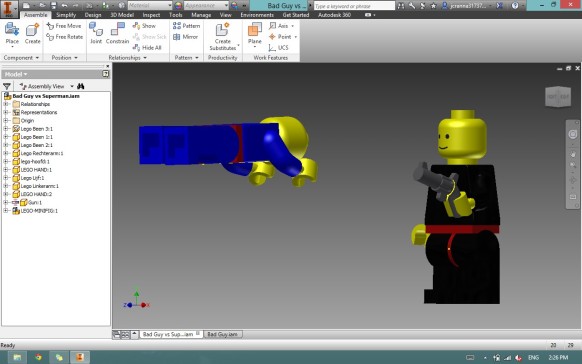Switch to the 3D Model ribbon tab
Screen dimensions: 582x364
tap(122, 15)
